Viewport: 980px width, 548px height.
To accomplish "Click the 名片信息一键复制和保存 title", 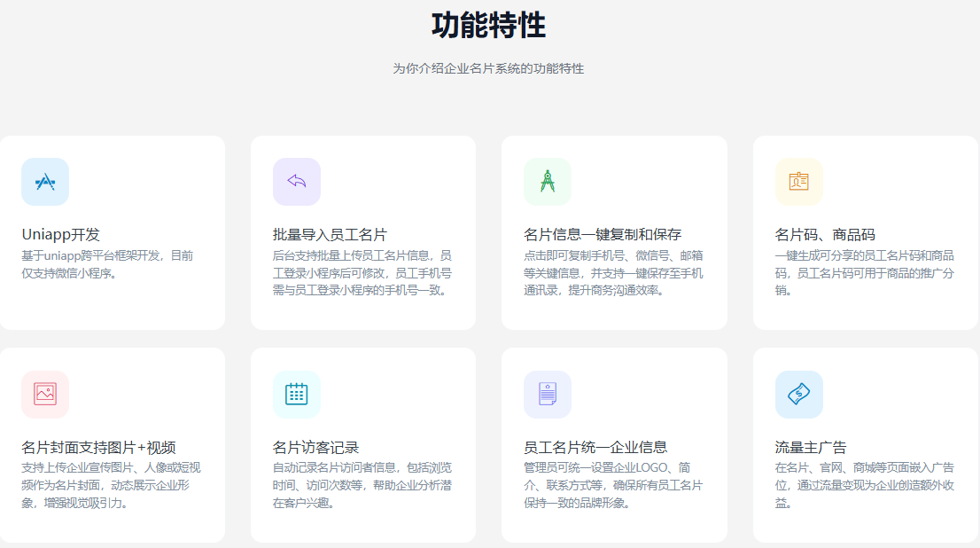I will (603, 235).
